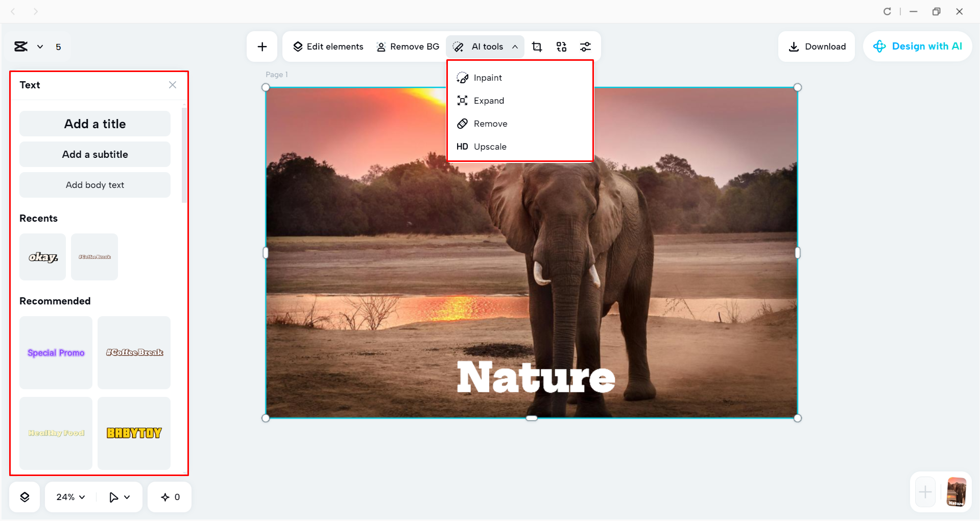Open the zoom level dropdown showing 24%
Screen dimensions: 980x521
coord(69,496)
